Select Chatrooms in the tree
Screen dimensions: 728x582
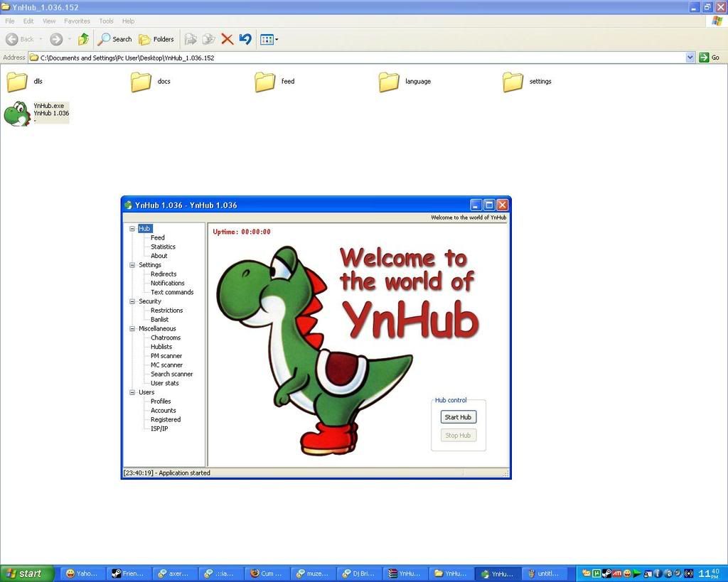[166, 338]
